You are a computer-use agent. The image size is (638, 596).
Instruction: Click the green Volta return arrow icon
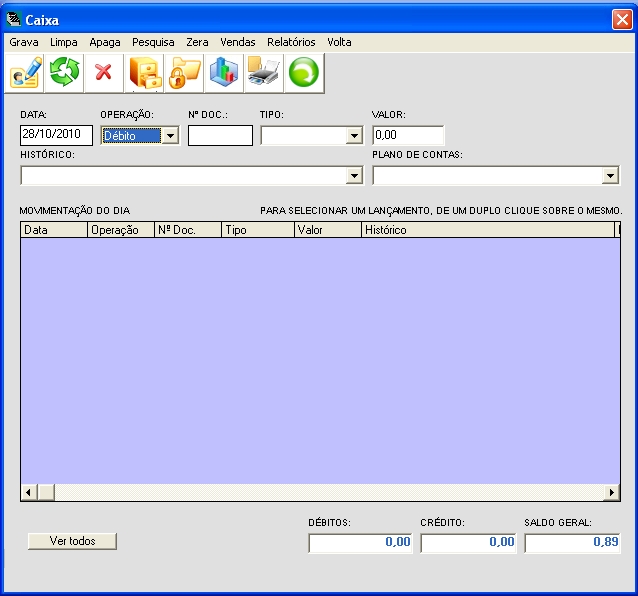(304, 72)
